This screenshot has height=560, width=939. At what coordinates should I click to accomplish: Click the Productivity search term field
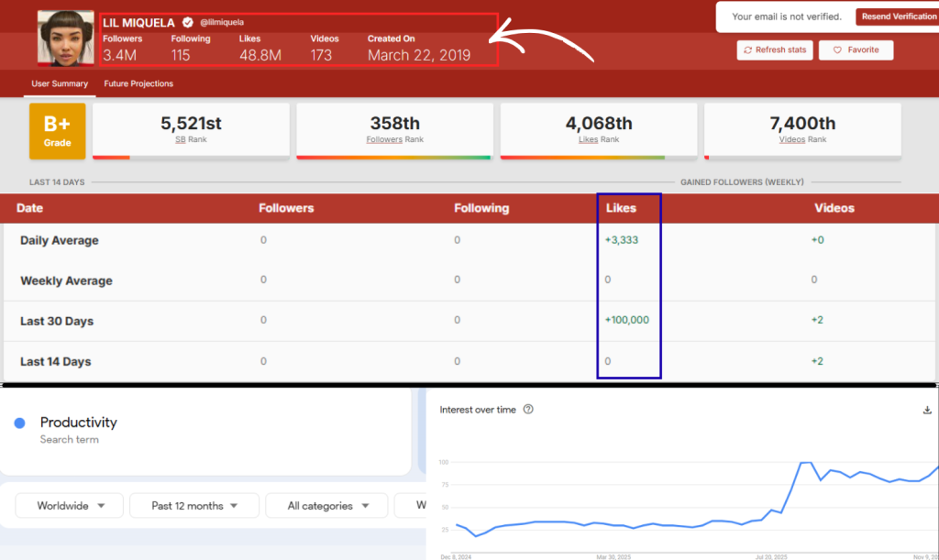[x=79, y=423]
